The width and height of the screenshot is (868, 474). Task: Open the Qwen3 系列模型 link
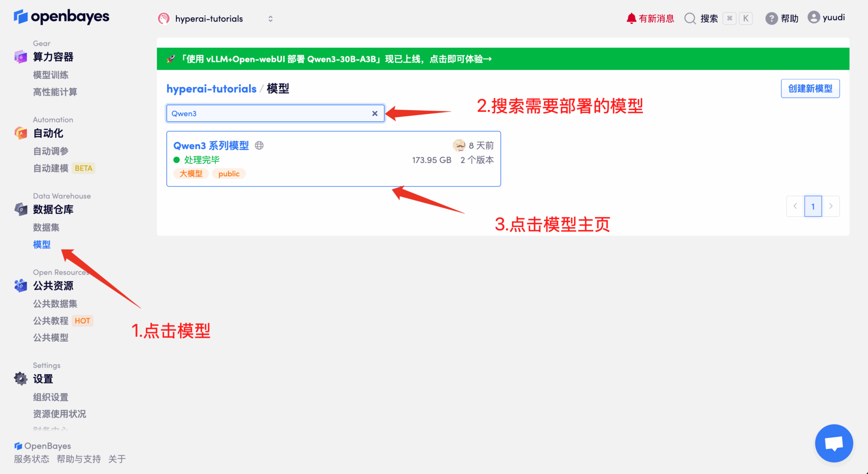pyautogui.click(x=211, y=145)
